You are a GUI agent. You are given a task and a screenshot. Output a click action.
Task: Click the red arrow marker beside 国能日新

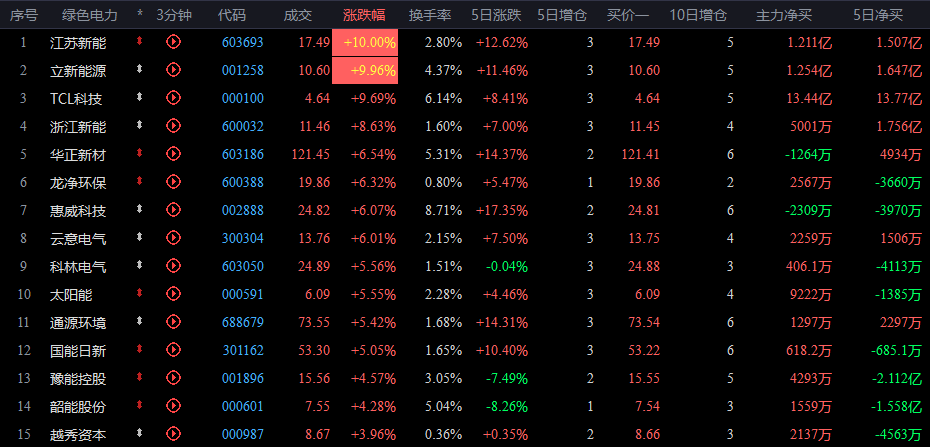[140, 349]
